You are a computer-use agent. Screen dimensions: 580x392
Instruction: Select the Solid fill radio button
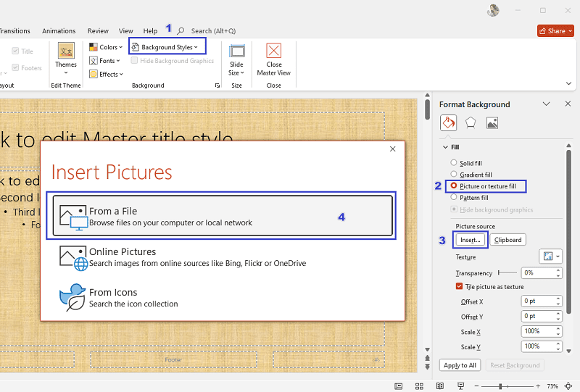click(x=454, y=163)
